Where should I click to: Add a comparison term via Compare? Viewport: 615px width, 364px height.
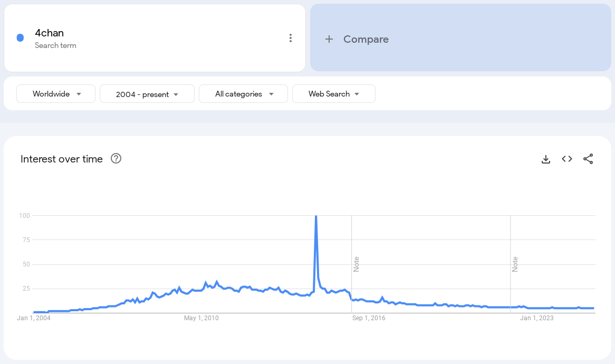(x=460, y=37)
